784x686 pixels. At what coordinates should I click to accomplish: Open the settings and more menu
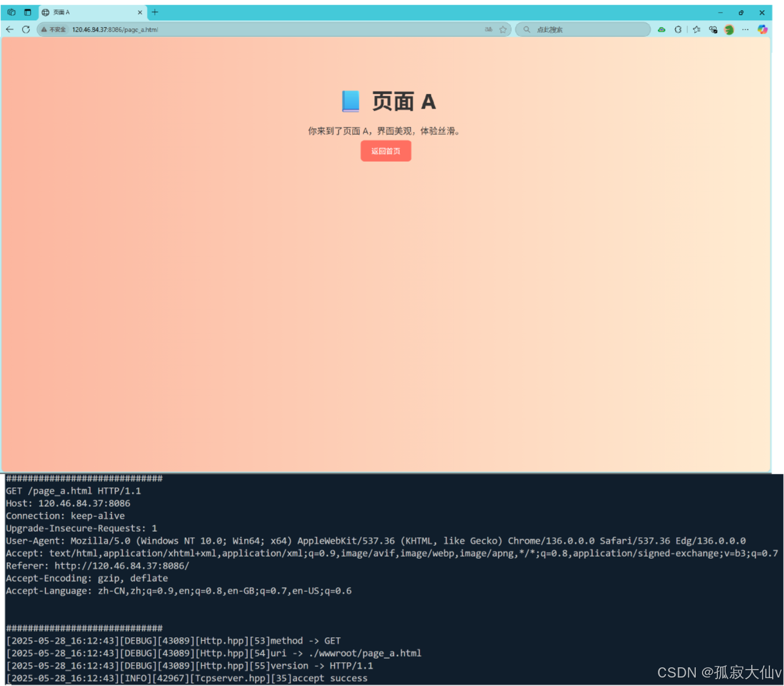click(x=746, y=29)
